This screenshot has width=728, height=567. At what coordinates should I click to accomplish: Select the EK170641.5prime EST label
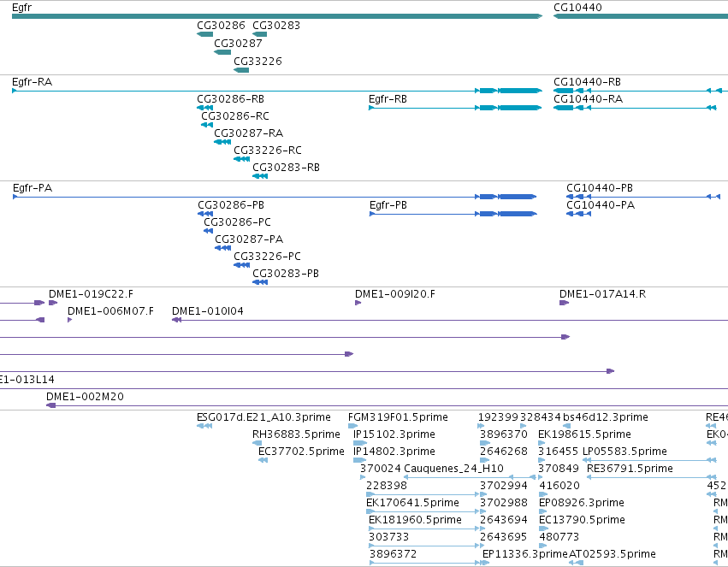[x=412, y=504]
